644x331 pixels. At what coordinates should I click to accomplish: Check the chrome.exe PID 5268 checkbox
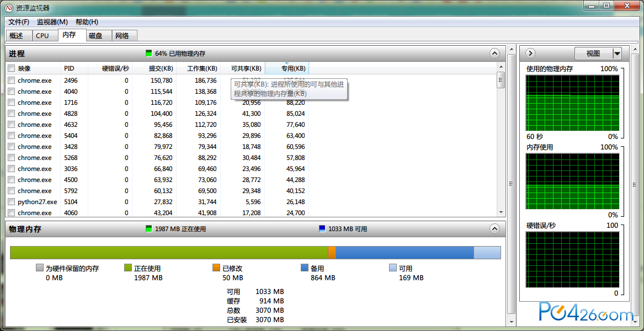point(11,158)
